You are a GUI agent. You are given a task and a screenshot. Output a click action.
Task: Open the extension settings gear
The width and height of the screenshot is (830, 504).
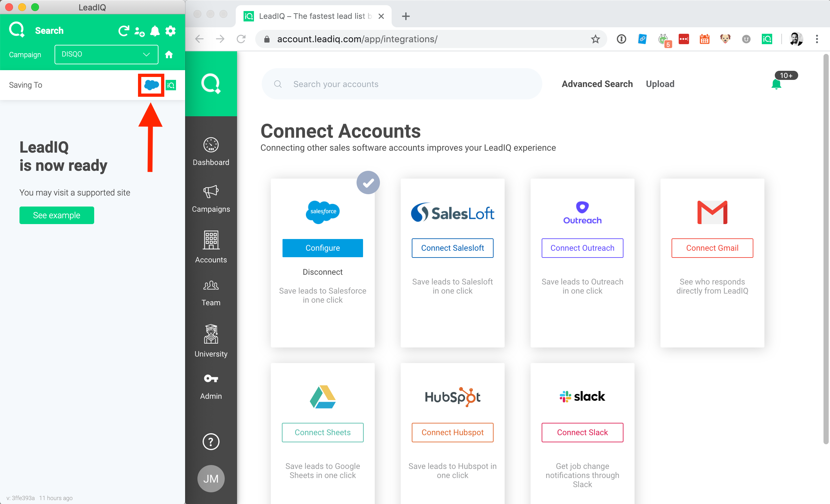click(x=170, y=31)
